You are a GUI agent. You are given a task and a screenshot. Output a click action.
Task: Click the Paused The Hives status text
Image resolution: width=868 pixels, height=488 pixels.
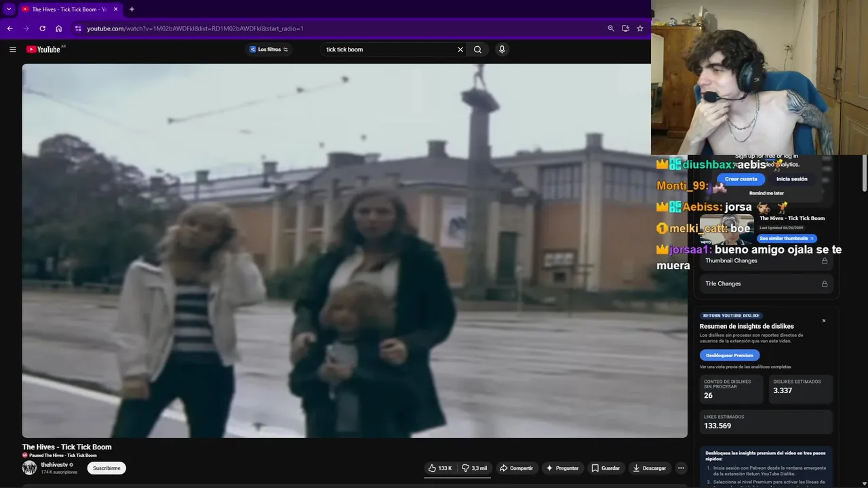[62, 455]
